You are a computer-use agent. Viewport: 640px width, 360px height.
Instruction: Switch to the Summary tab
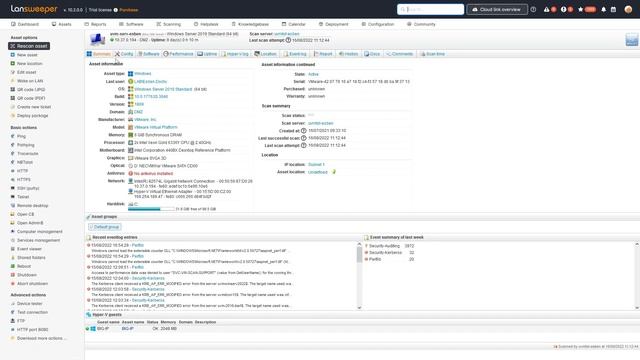(x=99, y=54)
